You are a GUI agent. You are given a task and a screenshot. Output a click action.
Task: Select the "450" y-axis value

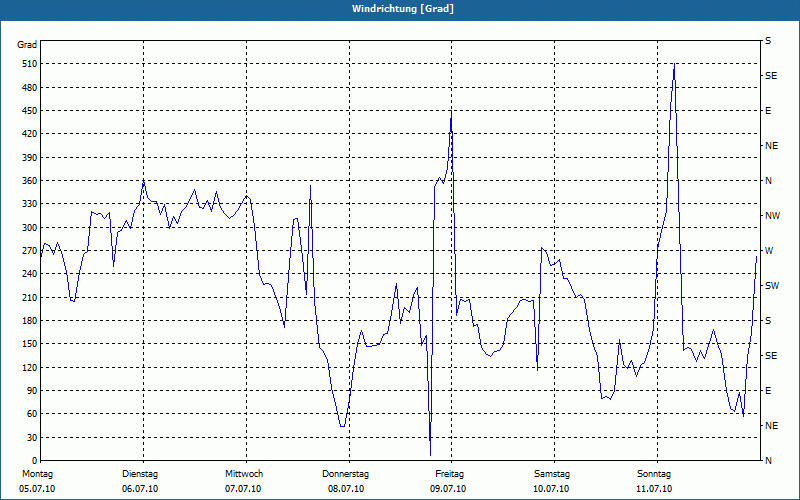(x=30, y=111)
